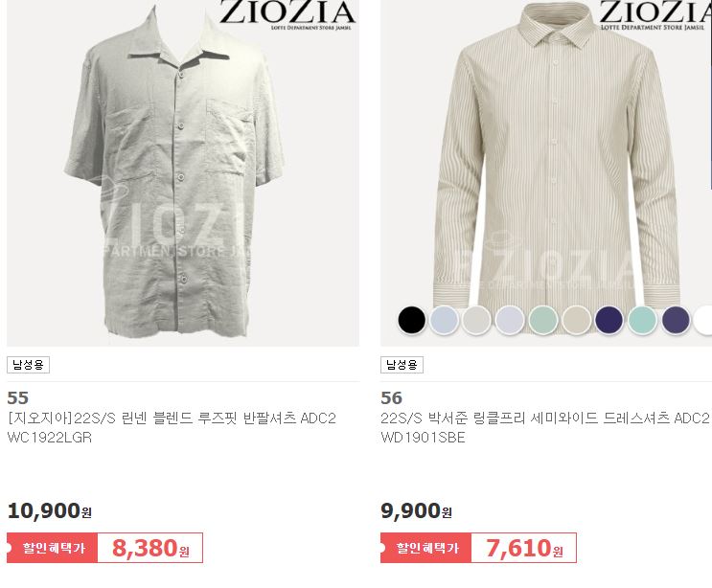The height and width of the screenshot is (588, 712).
Task: Click the 남성용 tag under product 56
Action: coord(402,365)
